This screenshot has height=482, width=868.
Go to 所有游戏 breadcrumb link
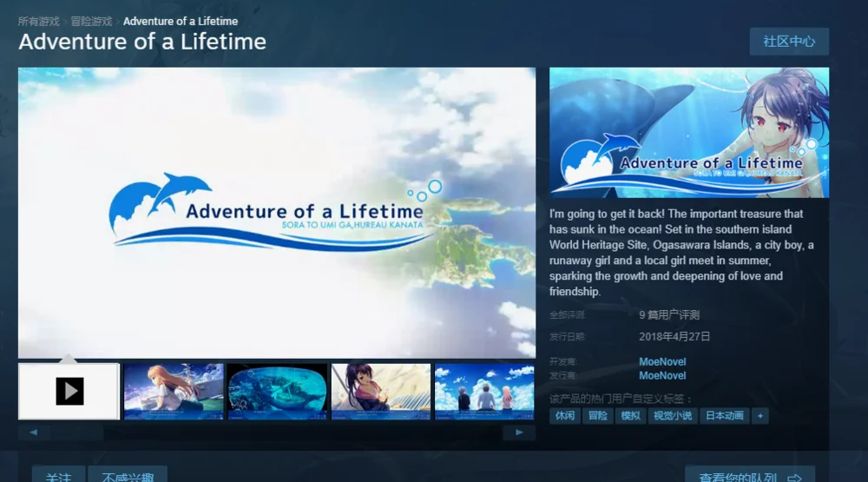point(38,21)
